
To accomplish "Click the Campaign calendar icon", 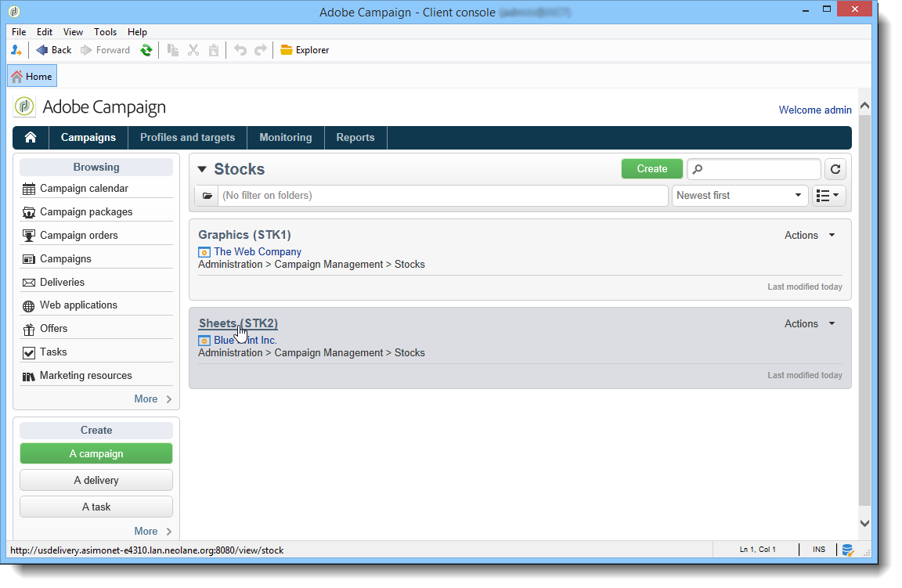I will point(29,189).
